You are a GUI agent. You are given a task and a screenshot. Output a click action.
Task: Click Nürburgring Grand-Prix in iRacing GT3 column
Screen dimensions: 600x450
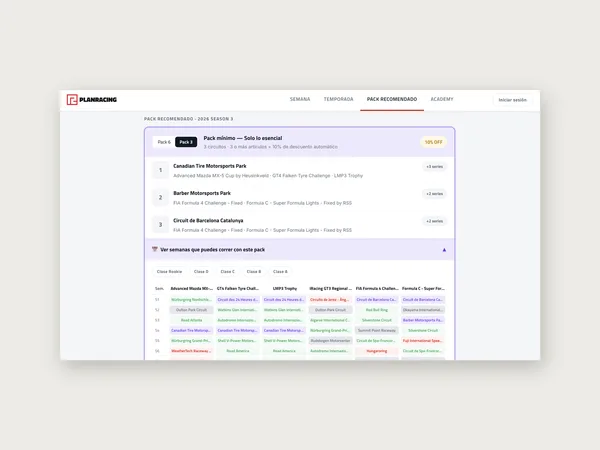click(330, 330)
